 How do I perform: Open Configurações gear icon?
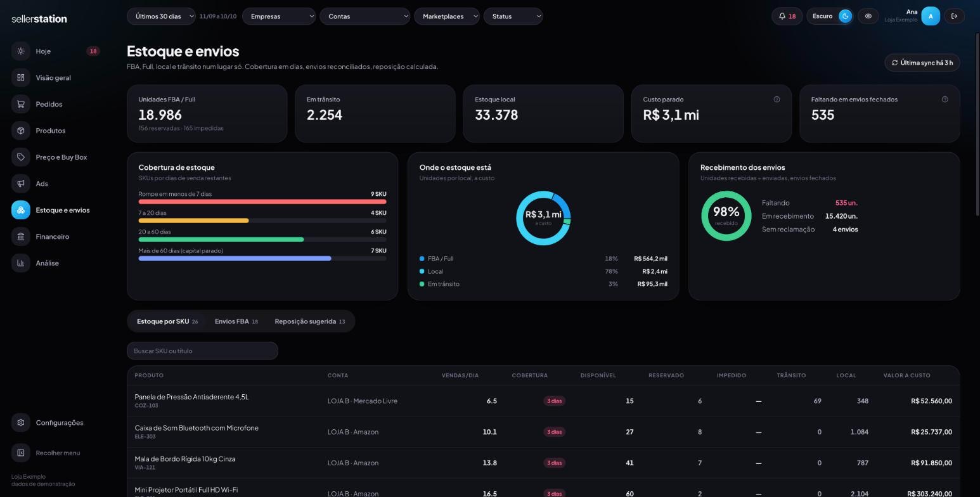point(21,423)
